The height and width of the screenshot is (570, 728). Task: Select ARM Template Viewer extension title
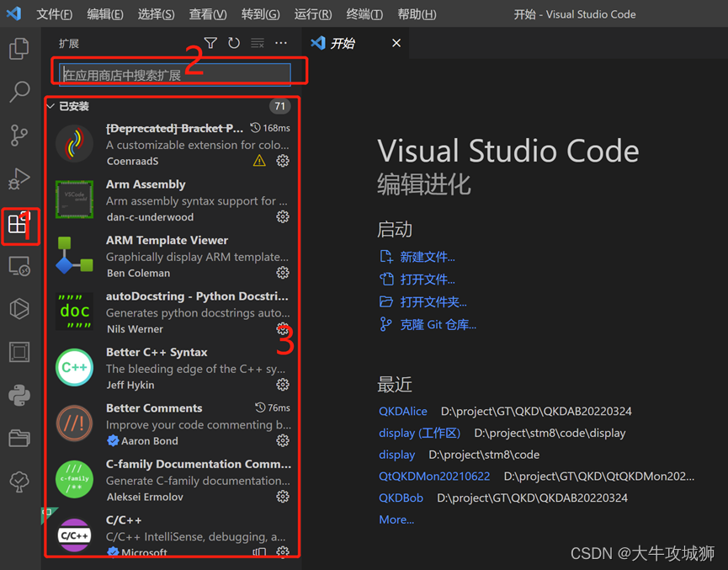tap(167, 240)
